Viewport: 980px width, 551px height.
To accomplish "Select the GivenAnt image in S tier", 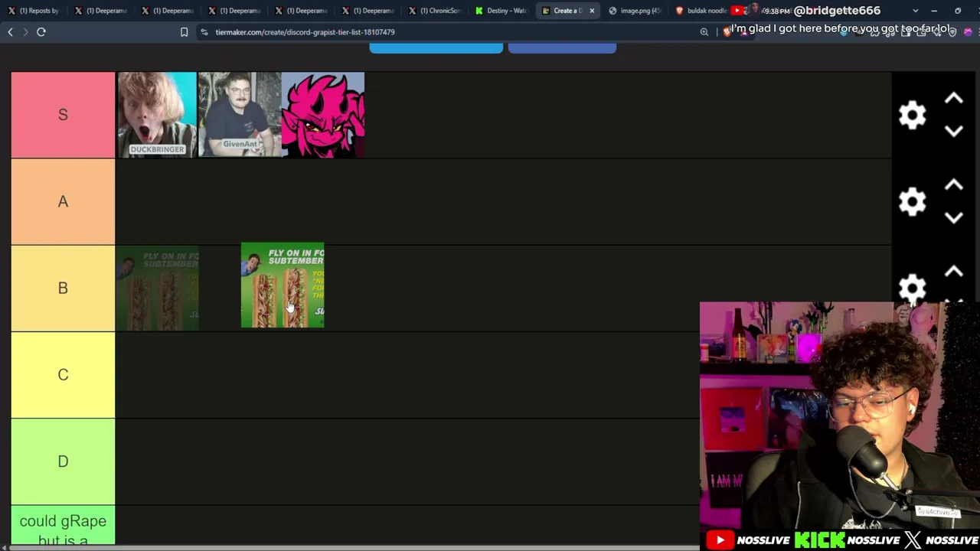I will [240, 115].
